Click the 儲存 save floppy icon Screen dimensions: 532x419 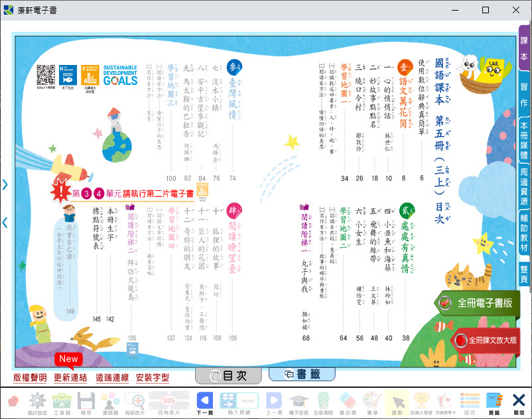86,402
